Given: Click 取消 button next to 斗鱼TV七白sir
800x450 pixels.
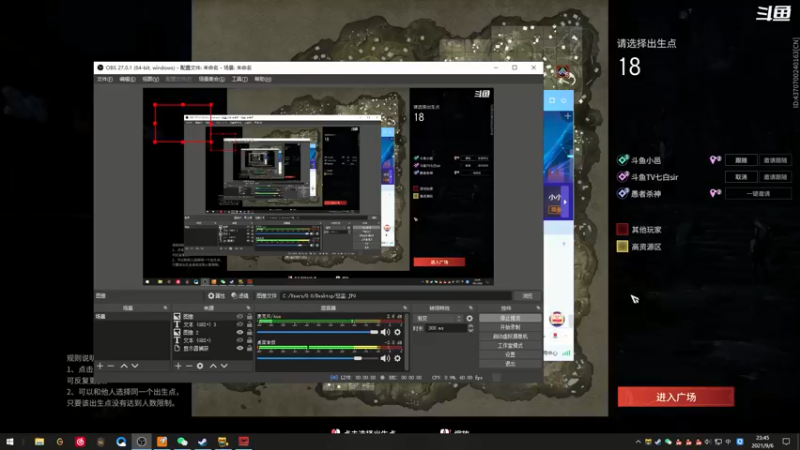Looking at the screenshot, I should pyautogui.click(x=741, y=177).
